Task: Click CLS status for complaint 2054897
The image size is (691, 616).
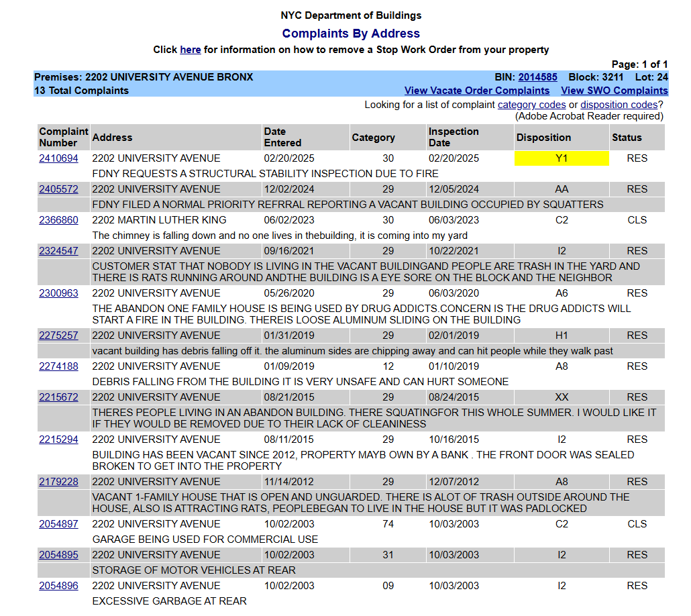Action: coord(637,524)
